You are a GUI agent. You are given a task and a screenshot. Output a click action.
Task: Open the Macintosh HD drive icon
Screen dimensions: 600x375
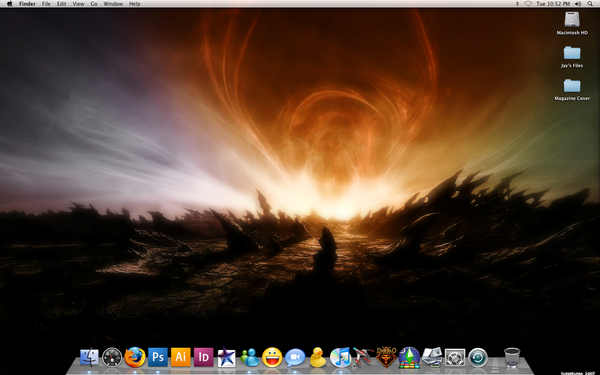[x=572, y=23]
